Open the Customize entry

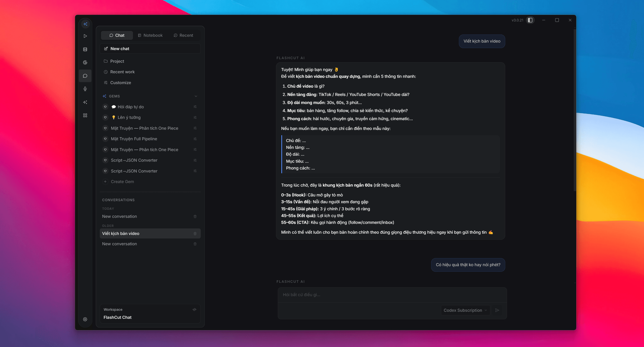150,83
